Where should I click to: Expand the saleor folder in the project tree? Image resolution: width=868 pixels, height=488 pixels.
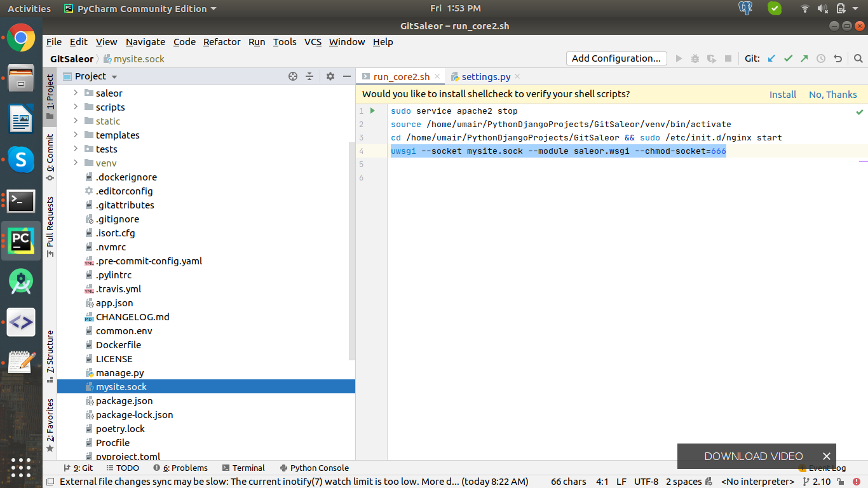(x=76, y=93)
